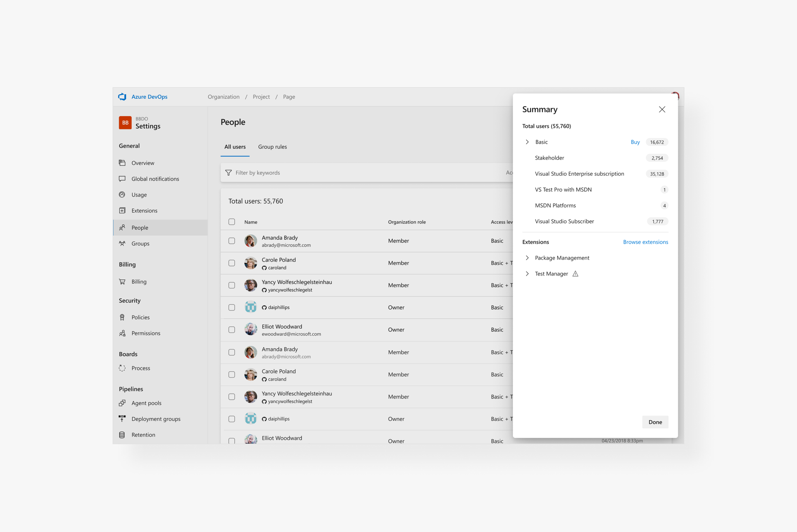Open the Deployment groups icon
The image size is (797, 532).
pyautogui.click(x=122, y=419)
